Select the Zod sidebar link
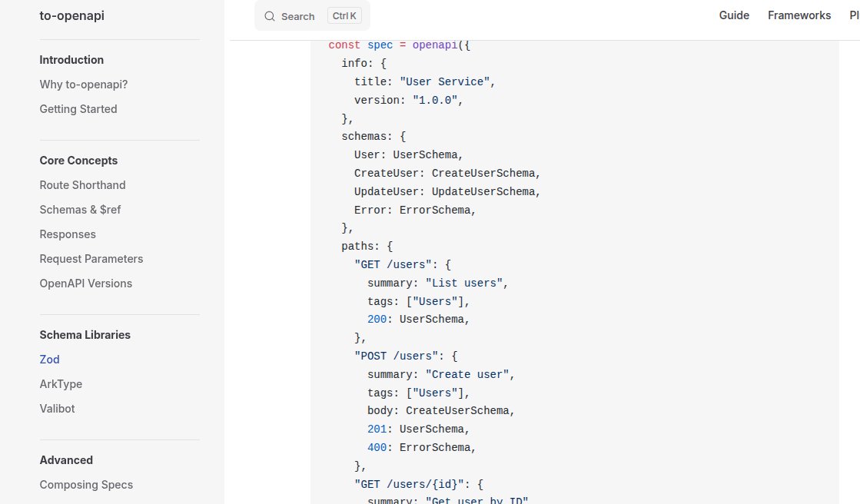The height and width of the screenshot is (504, 860). (49, 360)
